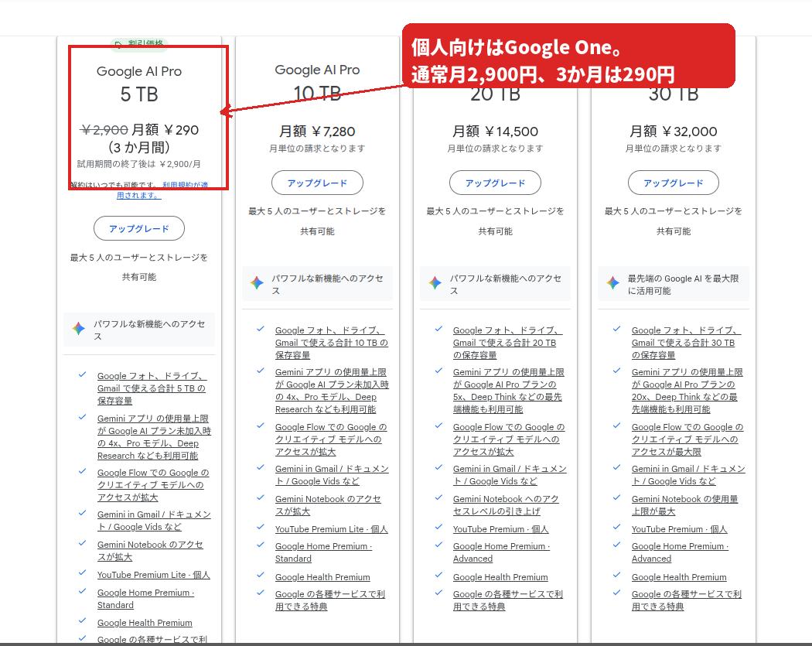
Task: Open Google Home Premium Advanced in 30 TB plan
Action: 680,552
